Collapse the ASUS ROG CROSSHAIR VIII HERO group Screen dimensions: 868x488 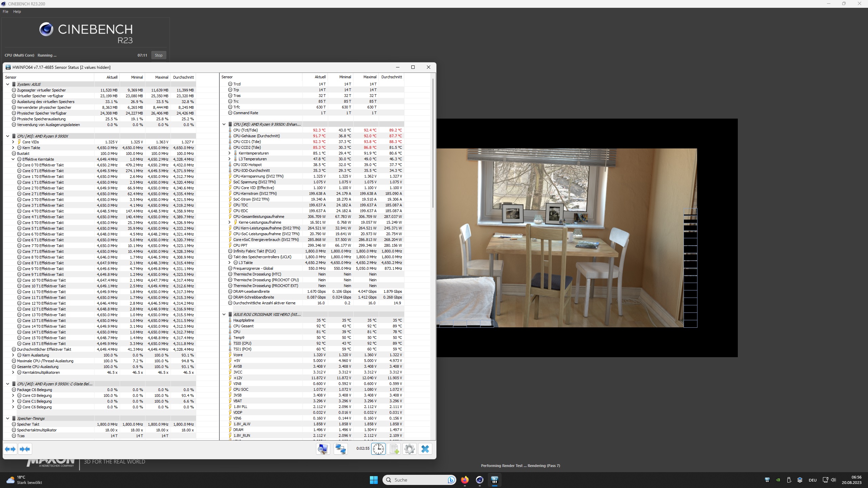tap(224, 314)
